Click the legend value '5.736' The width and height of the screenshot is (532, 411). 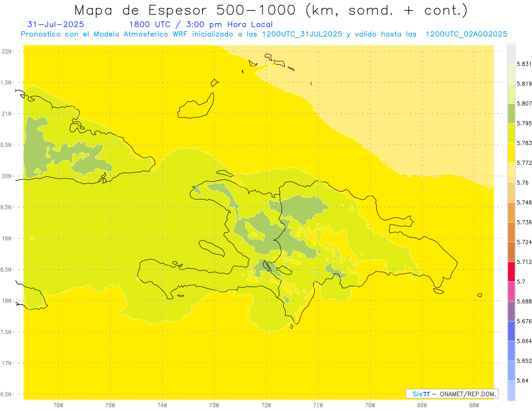click(x=524, y=222)
